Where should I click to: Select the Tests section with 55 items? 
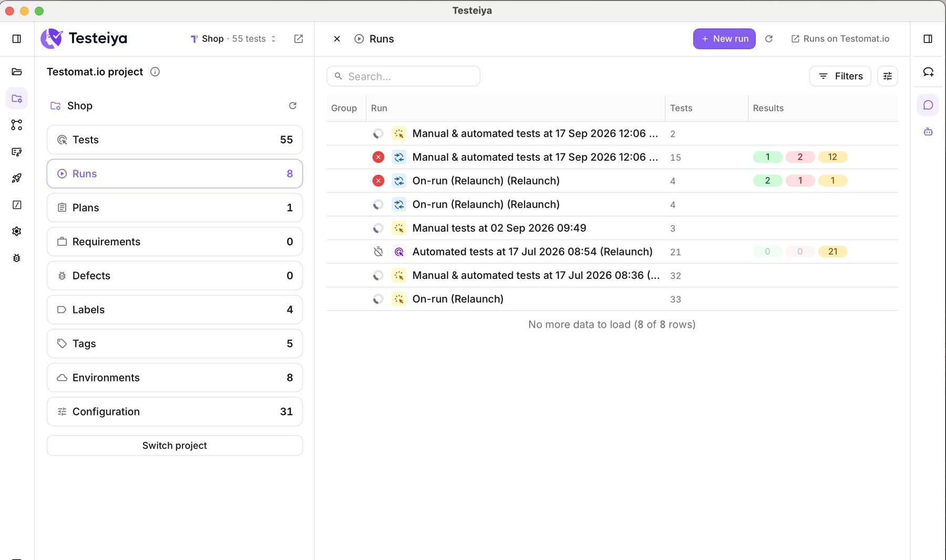(x=174, y=140)
